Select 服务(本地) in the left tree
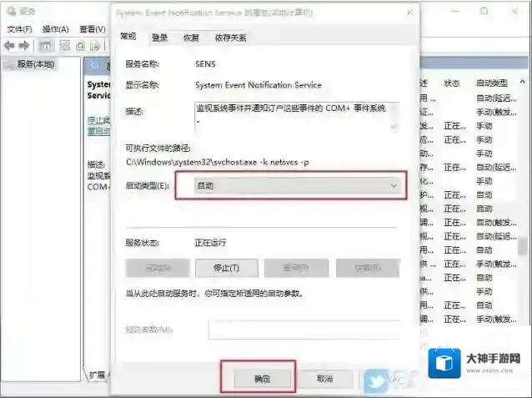Image resolution: width=532 pixels, height=398 pixels. [36, 64]
